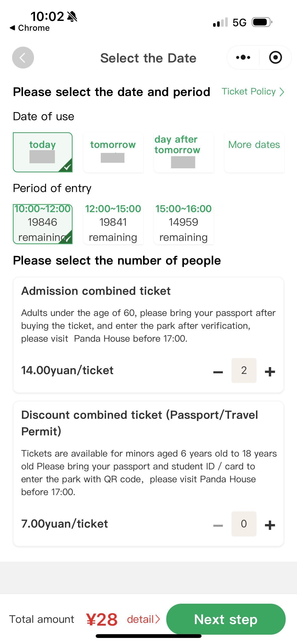Tap the mini program close target icon
The width and height of the screenshot is (297, 644).
(x=275, y=58)
